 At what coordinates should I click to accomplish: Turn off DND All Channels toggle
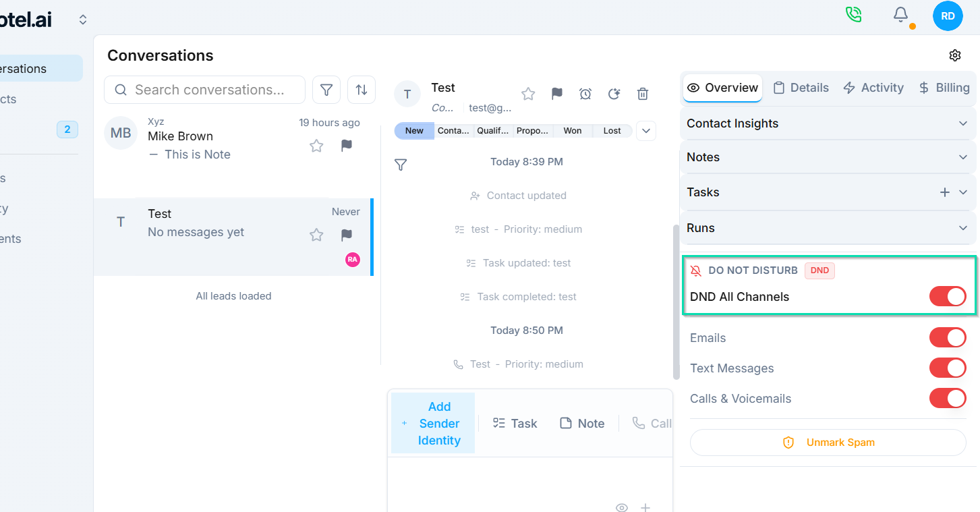[947, 296]
